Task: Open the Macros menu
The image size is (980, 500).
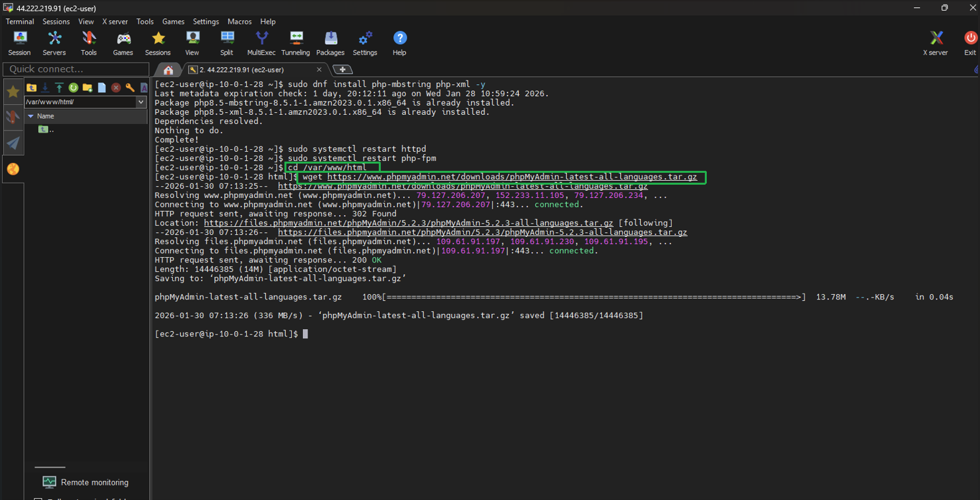Action: click(x=239, y=21)
